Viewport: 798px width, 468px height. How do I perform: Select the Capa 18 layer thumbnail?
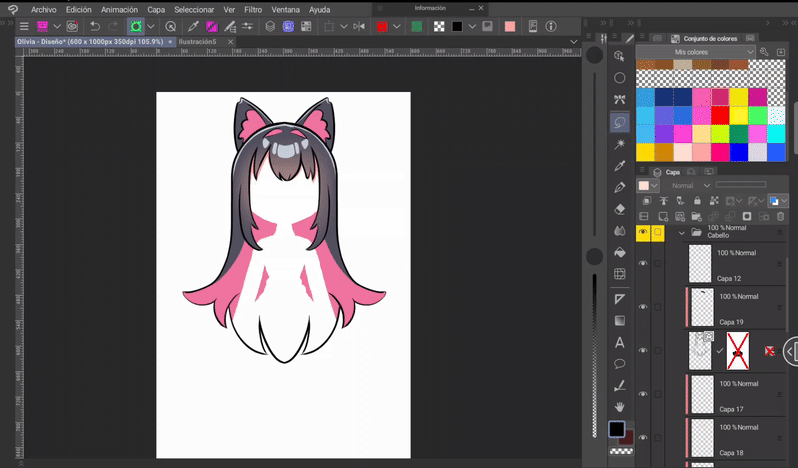[x=700, y=437]
